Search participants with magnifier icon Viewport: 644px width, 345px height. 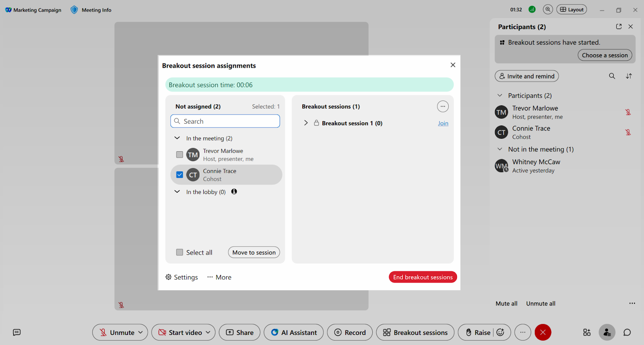(612, 76)
